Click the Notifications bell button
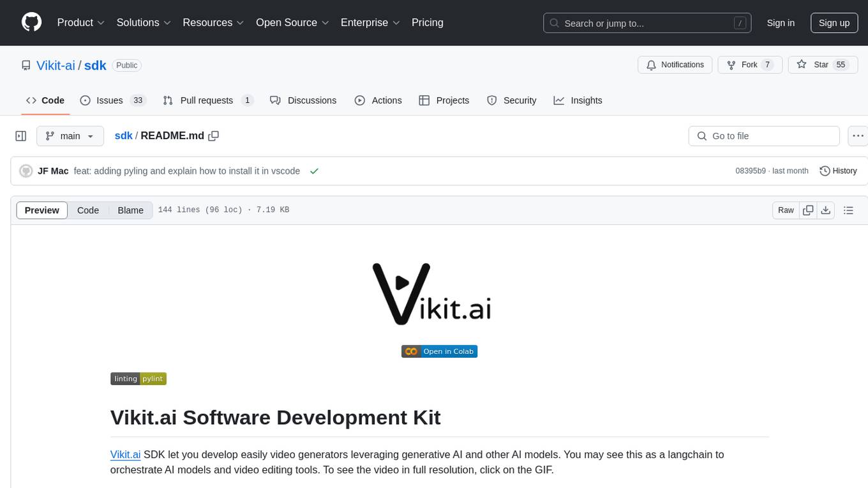Screen dimensions: 868x488 click(675, 65)
